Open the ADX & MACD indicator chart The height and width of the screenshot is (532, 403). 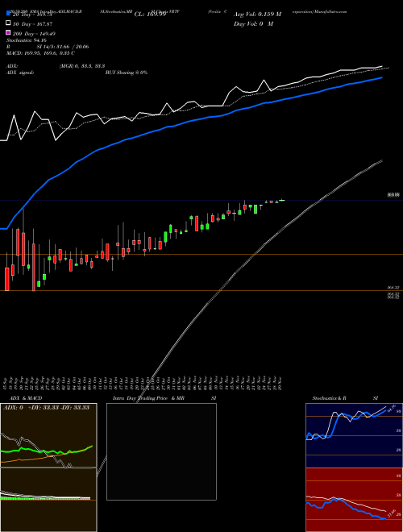[x=48, y=468]
